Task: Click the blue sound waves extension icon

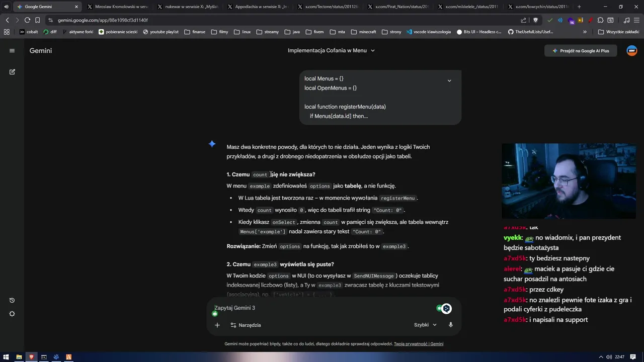Action: point(560,20)
